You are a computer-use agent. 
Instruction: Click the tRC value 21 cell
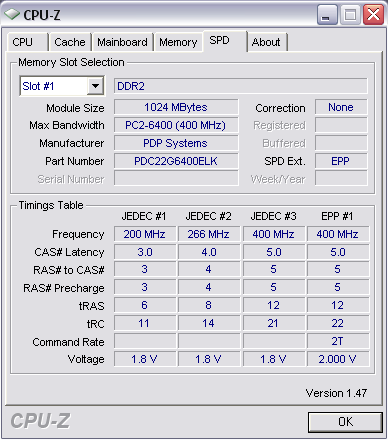tap(274, 323)
